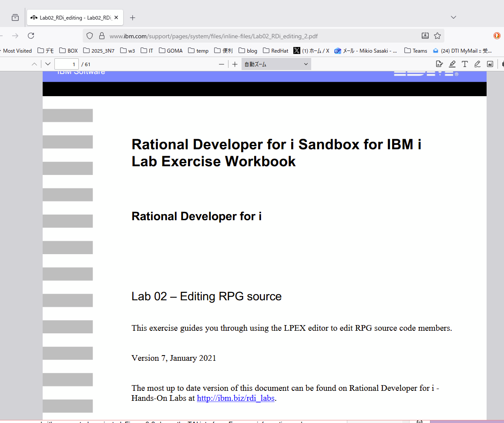Click the Version 7, January 2021 text
This screenshot has height=423, width=504.
pyautogui.click(x=174, y=358)
